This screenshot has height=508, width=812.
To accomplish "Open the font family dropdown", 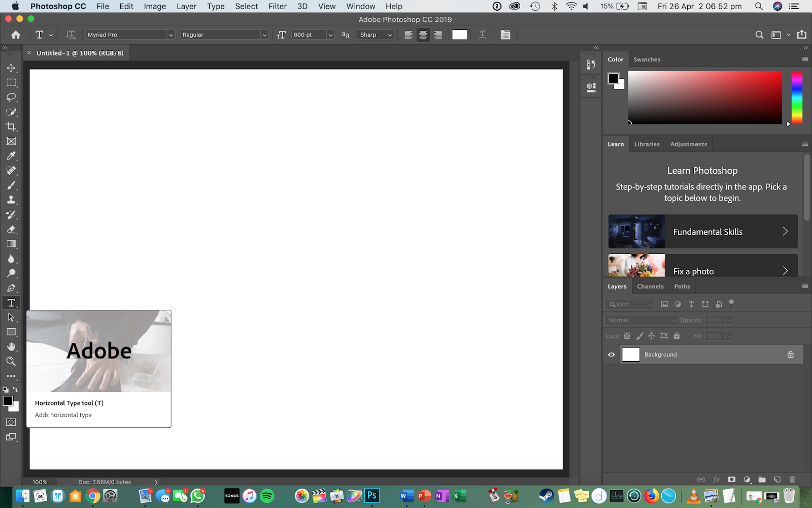I will [171, 35].
